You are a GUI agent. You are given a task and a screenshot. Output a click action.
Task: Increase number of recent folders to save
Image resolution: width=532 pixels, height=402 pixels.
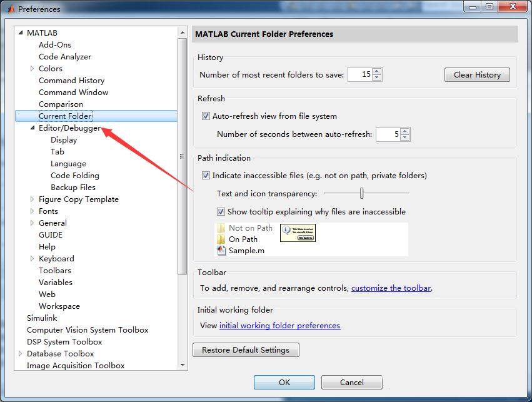[377, 71]
